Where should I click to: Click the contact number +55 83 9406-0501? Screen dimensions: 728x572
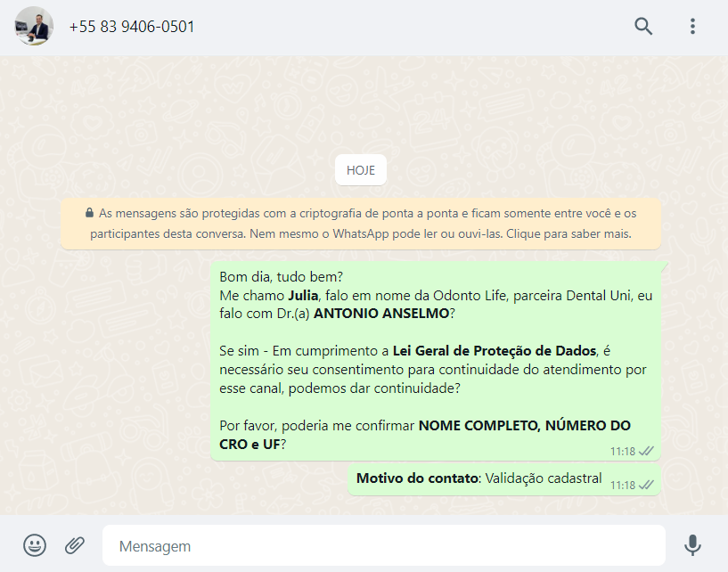coord(132,27)
